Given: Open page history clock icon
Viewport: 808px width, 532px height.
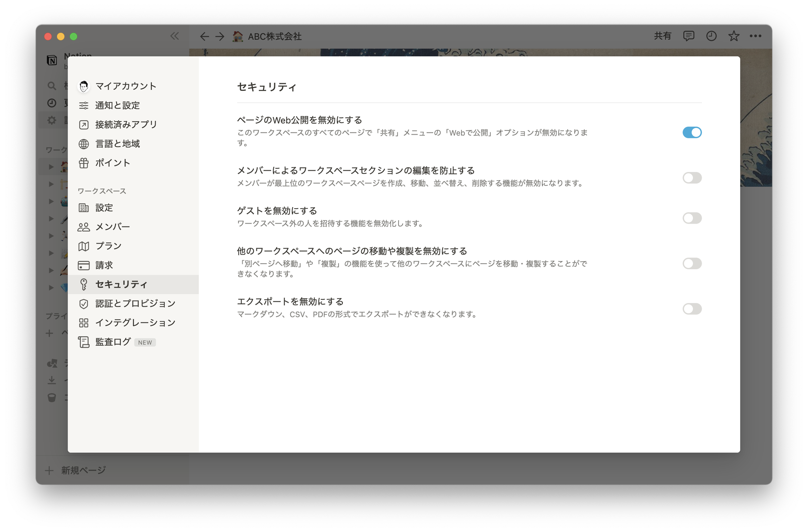Looking at the screenshot, I should click(x=711, y=36).
